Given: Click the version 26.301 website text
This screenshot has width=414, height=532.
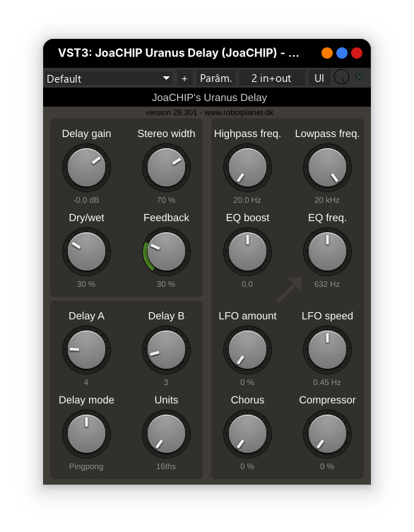Looking at the screenshot, I should pyautogui.click(x=209, y=112).
